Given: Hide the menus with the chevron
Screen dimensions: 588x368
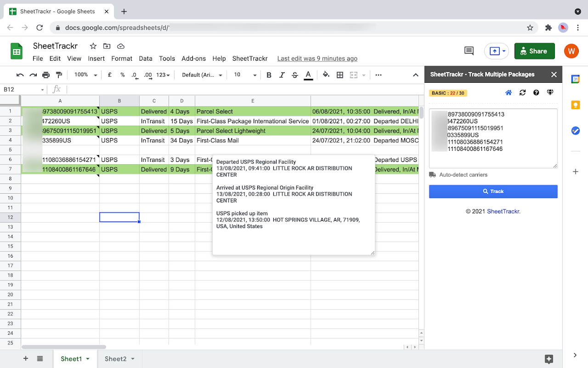Looking at the screenshot, I should (x=415, y=75).
